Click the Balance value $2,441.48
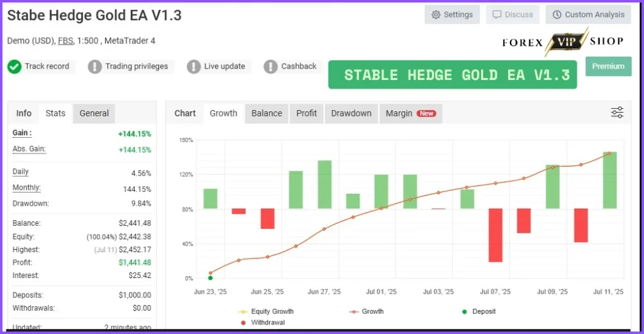The width and height of the screenshot is (644, 334). [x=135, y=223]
